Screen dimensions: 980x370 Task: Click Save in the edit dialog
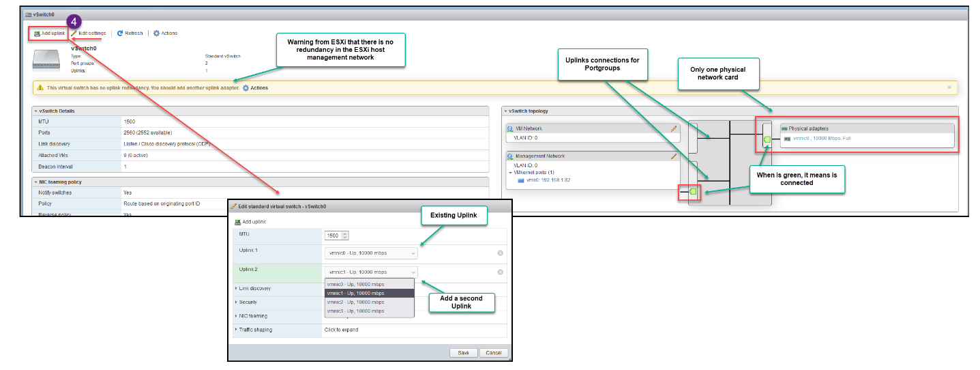463,353
